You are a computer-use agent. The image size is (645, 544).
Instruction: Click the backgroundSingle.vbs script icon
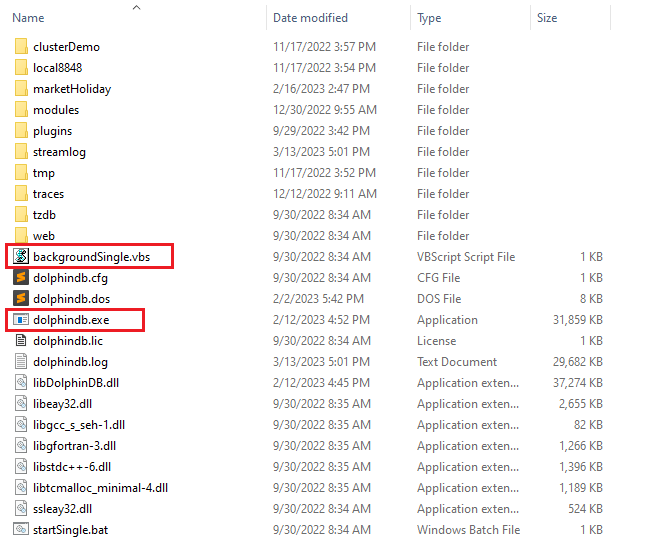pyautogui.click(x=21, y=257)
